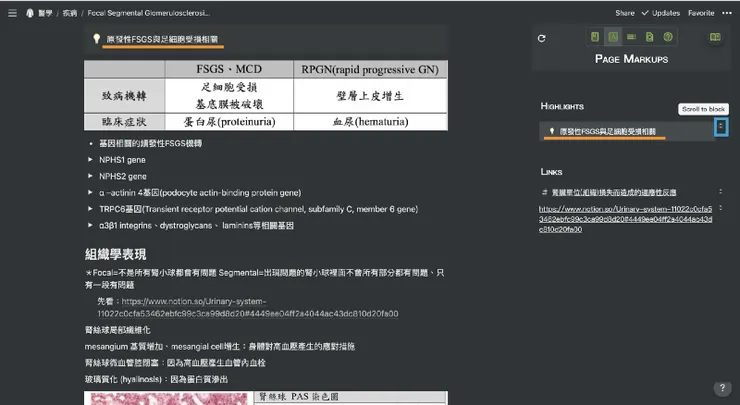This screenshot has width=740, height=405.
Task: Click the 腎絲球局部纖維化 line
Action: tap(118, 330)
